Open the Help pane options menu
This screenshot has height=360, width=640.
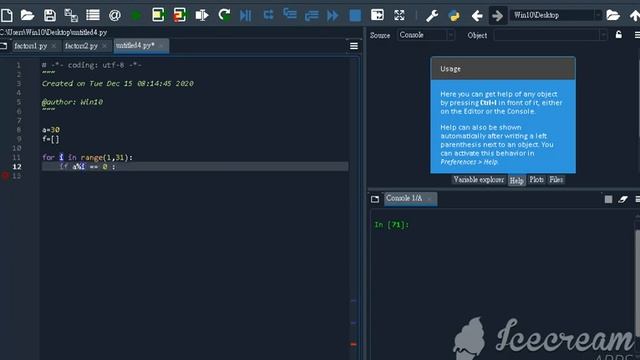[x=637, y=36]
